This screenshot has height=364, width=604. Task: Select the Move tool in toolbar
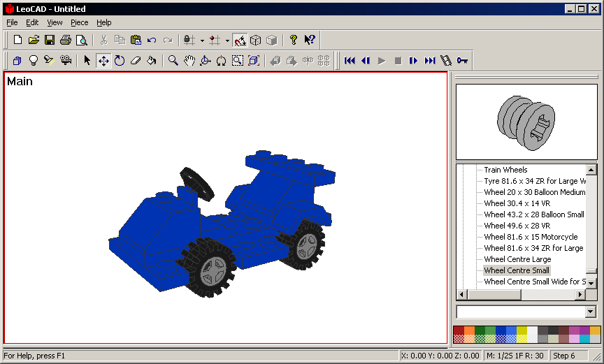[103, 61]
